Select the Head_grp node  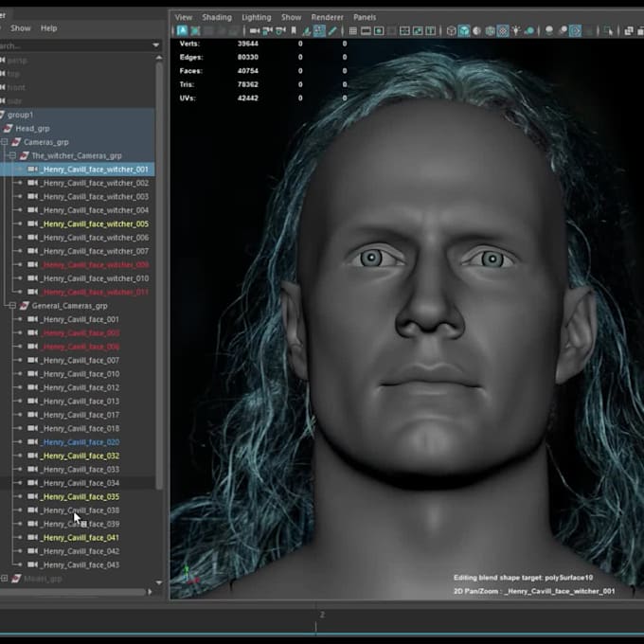pos(32,129)
